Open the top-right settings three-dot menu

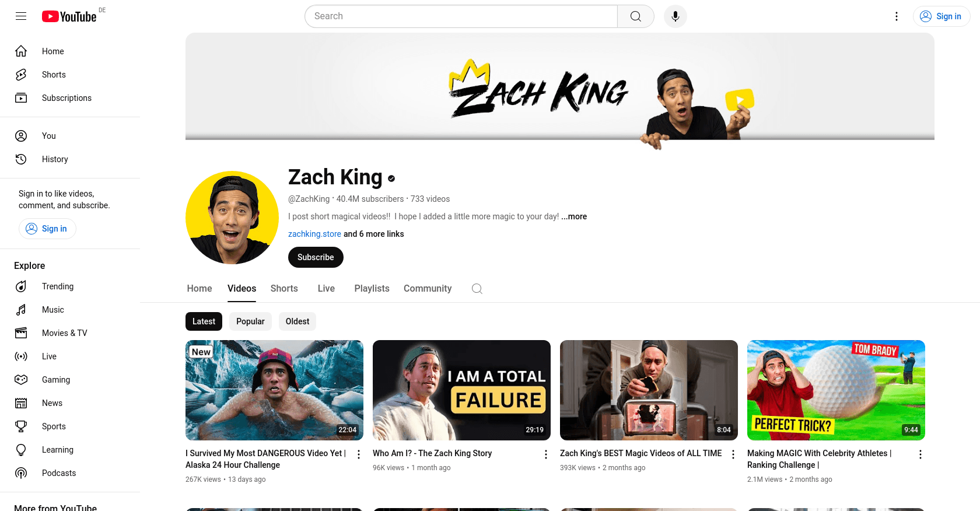(897, 16)
